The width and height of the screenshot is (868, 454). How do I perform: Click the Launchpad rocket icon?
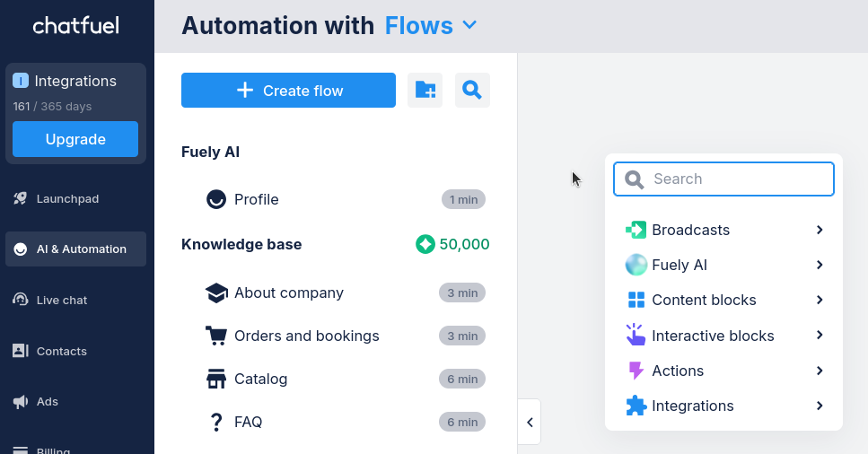[x=20, y=199]
